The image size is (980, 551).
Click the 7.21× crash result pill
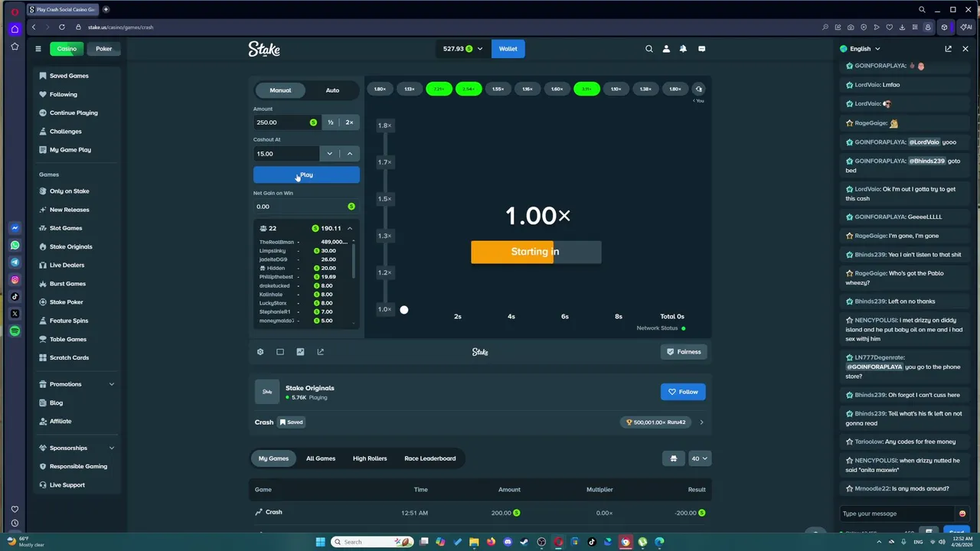[x=439, y=89]
